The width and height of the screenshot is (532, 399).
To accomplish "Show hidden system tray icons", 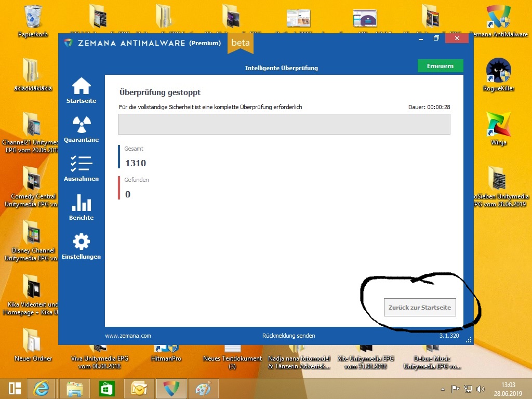I will pos(443,389).
